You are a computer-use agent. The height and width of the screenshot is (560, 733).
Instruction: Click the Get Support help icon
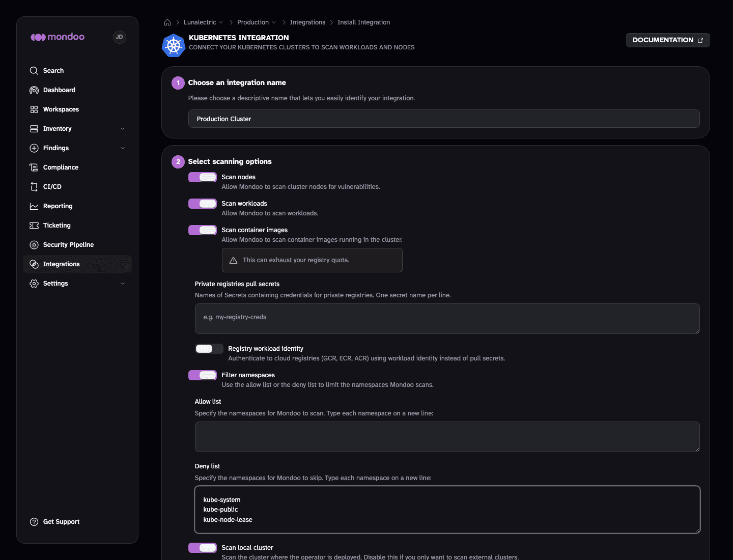(34, 522)
